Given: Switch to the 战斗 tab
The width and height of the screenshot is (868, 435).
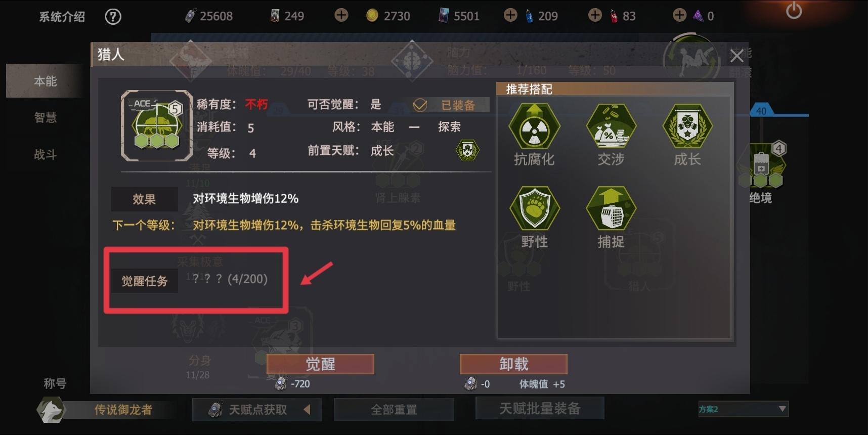Looking at the screenshot, I should [x=46, y=154].
